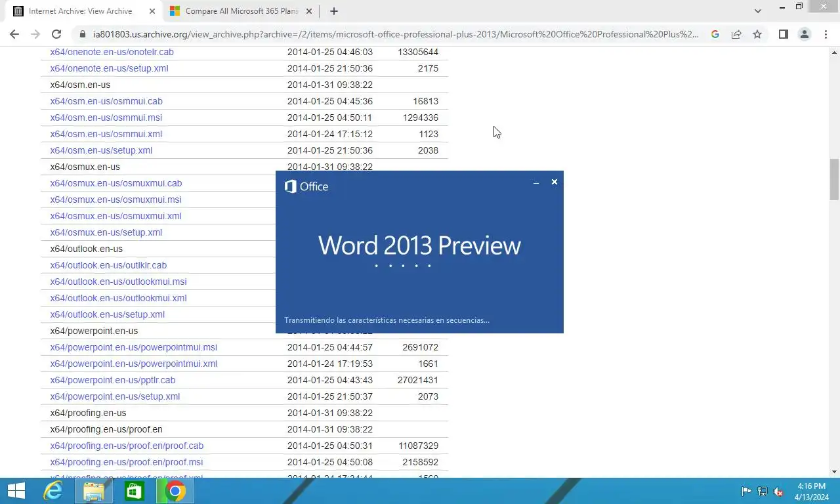
Task: Open File Explorer from taskbar
Action: [94, 491]
